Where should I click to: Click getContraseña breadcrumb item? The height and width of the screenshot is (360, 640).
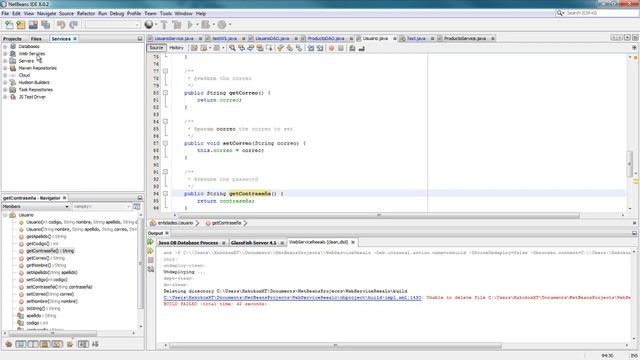point(227,223)
